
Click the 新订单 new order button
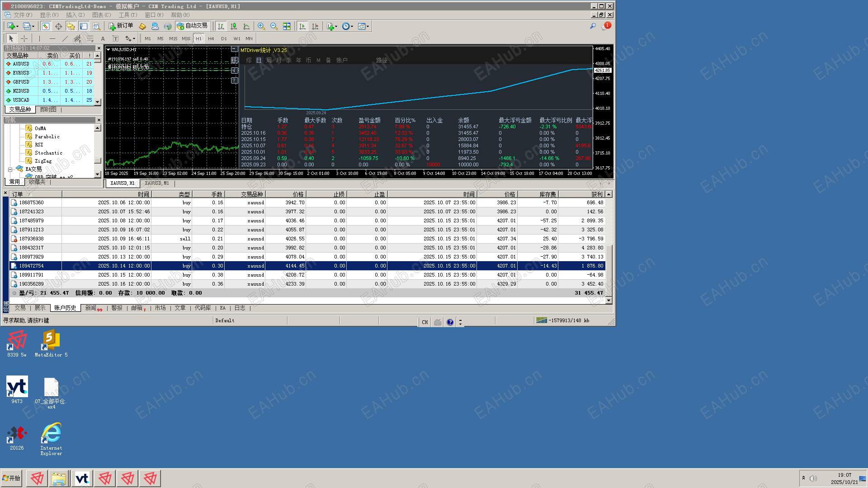coord(121,26)
